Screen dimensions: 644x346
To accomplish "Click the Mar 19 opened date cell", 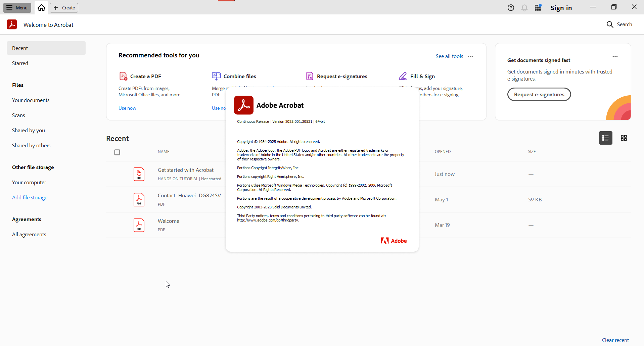I will [x=442, y=225].
